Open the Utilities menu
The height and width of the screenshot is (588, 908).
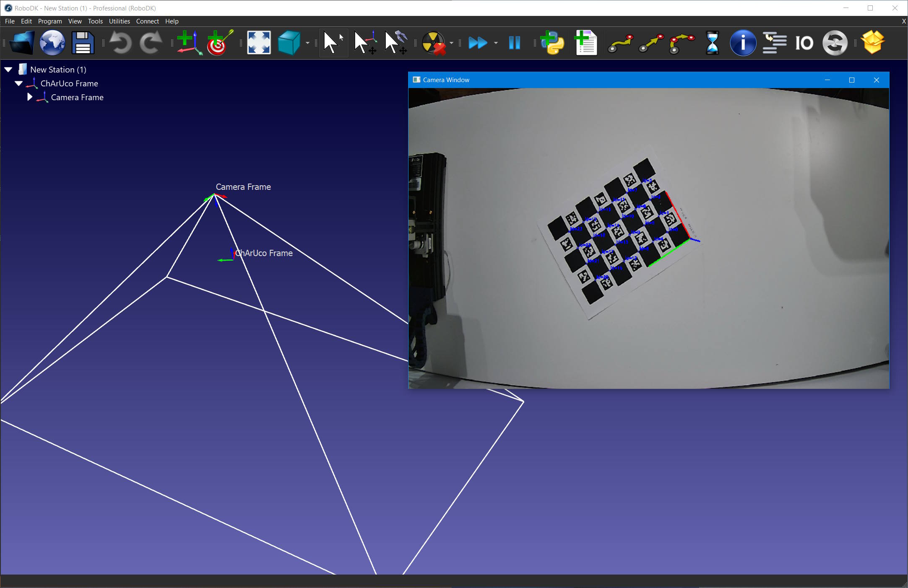(x=119, y=21)
